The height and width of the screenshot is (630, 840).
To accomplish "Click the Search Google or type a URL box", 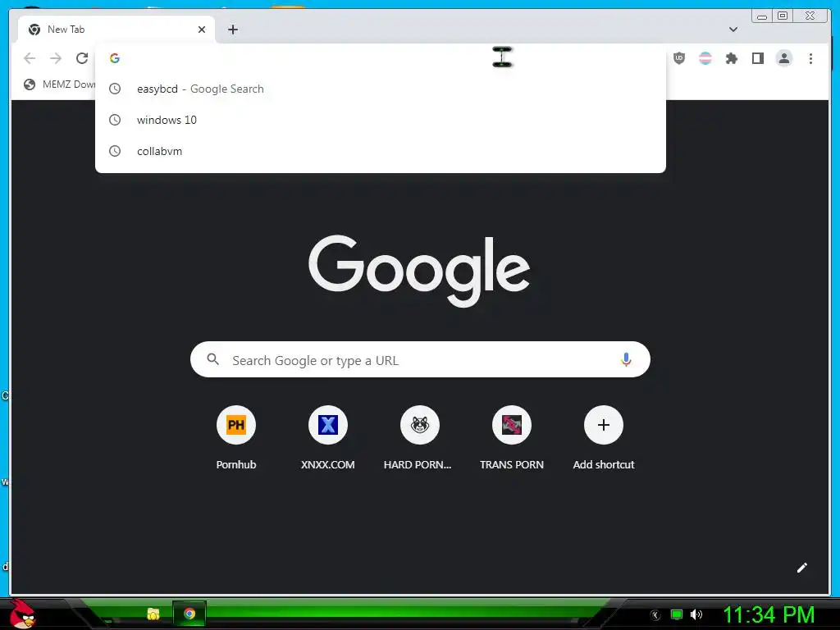I will click(x=420, y=359).
